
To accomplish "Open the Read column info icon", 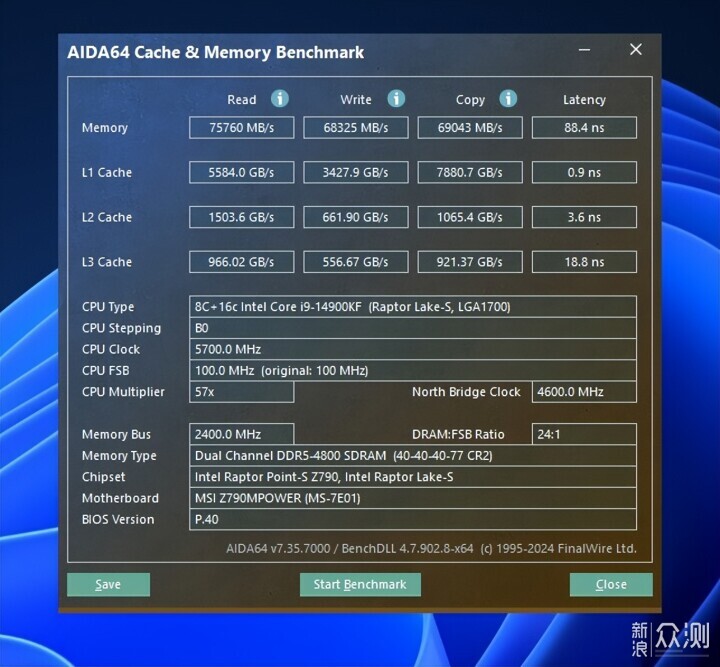I will point(280,99).
